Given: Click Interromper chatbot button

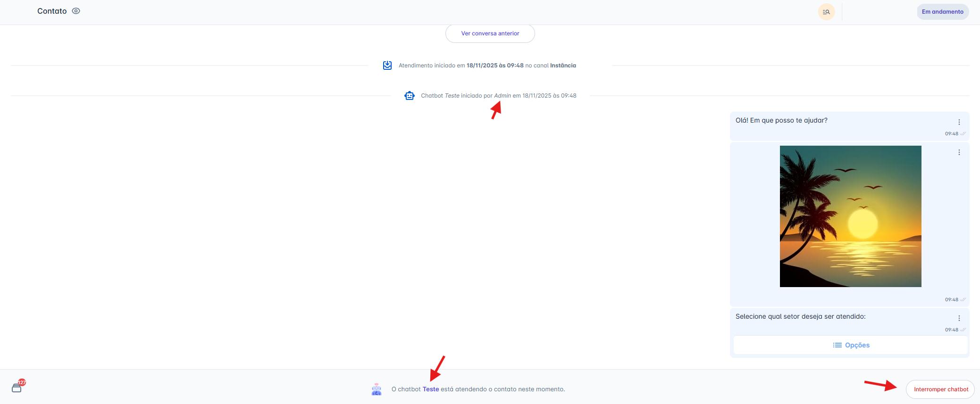Looking at the screenshot, I should (940, 389).
